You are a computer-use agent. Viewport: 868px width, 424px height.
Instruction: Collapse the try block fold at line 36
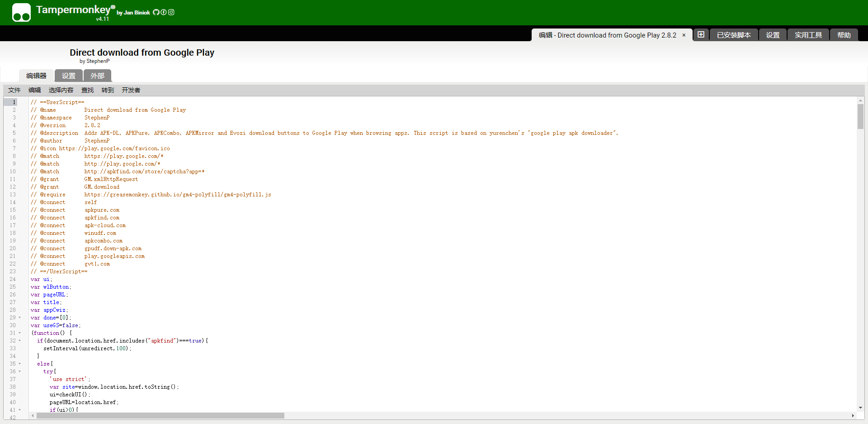point(20,372)
